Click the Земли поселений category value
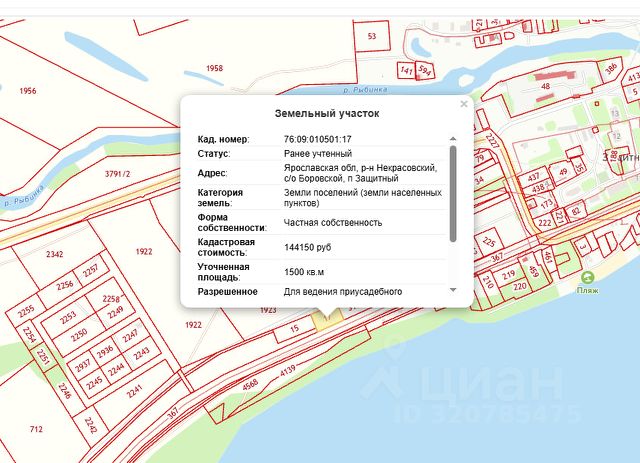Screen dimensions: 640x463 (363, 198)
